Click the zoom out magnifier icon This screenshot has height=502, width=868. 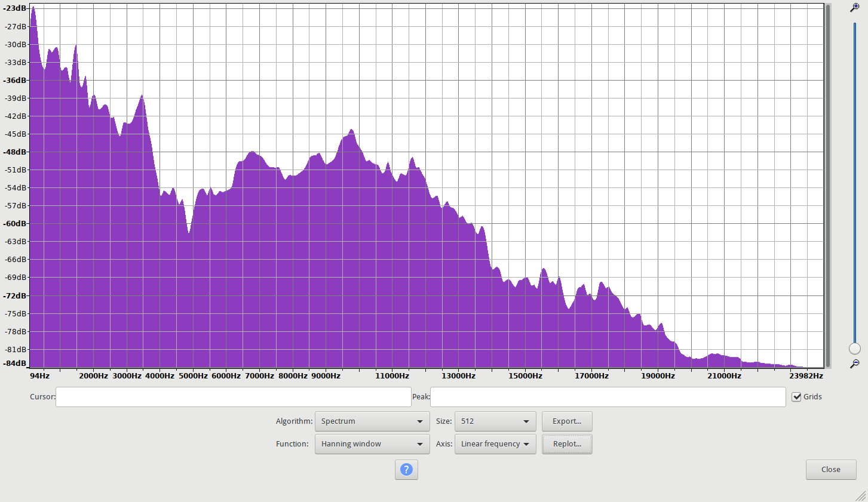click(855, 363)
